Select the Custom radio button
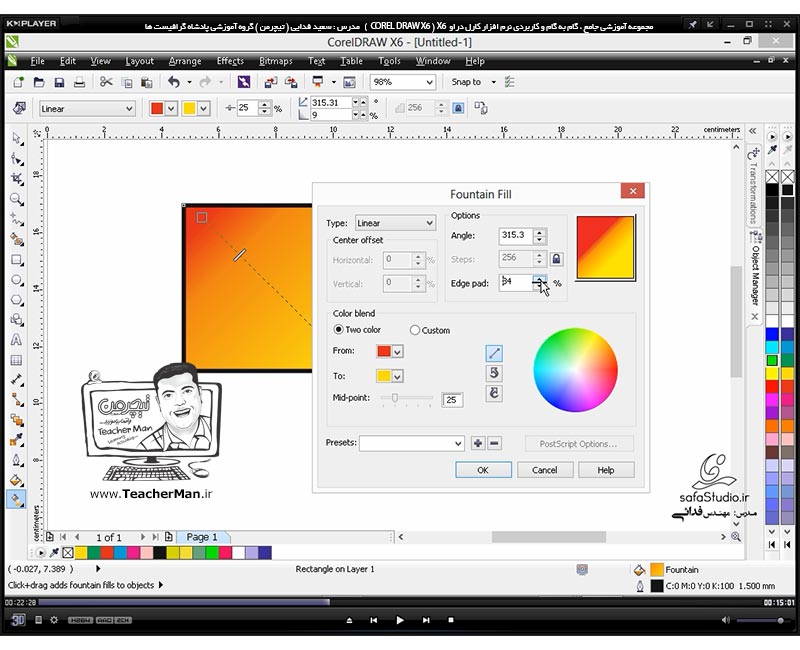This screenshot has width=800, height=650. coord(415,330)
